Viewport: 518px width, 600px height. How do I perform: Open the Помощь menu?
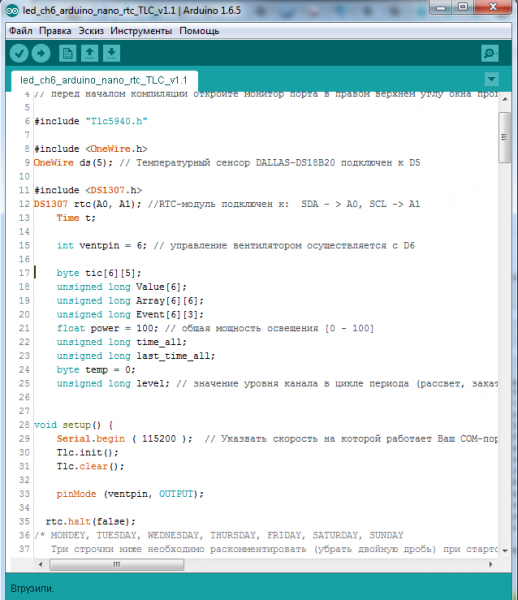[199, 31]
